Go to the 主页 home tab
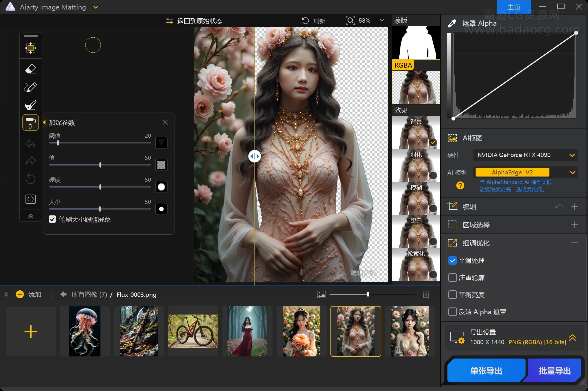The image size is (588, 391). pyautogui.click(x=514, y=7)
